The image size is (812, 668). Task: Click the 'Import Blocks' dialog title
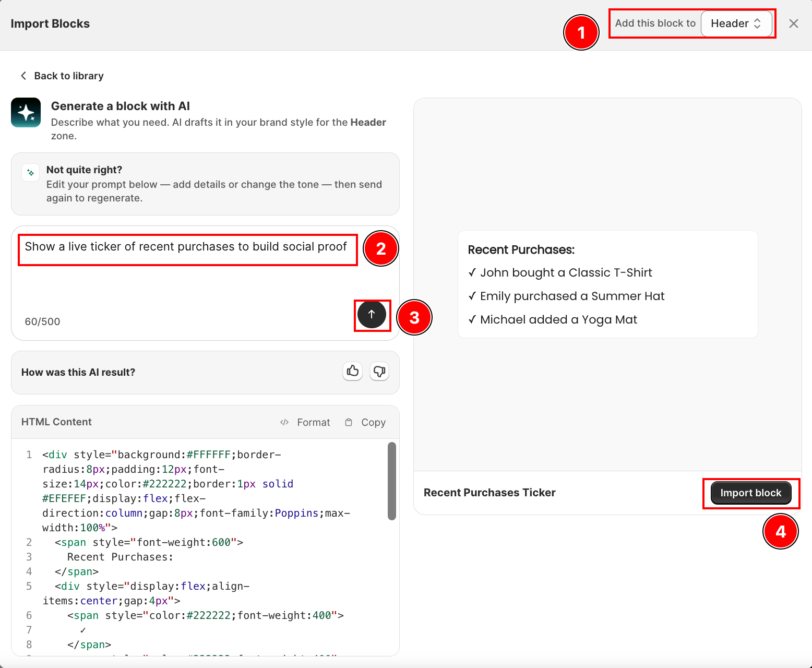click(50, 23)
